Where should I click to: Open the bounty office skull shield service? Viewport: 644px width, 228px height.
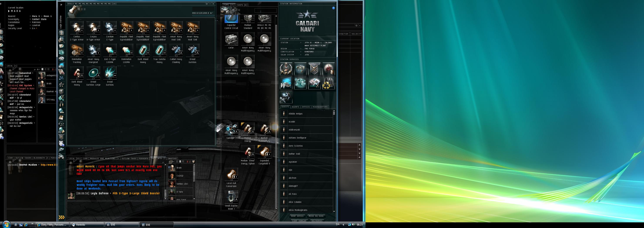[x=314, y=69]
